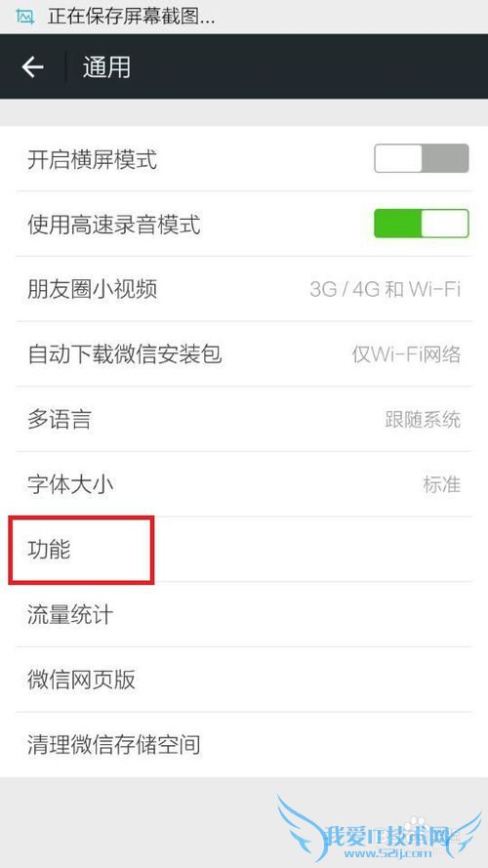Open 多语言 language selection
The height and width of the screenshot is (868, 488).
(243, 419)
